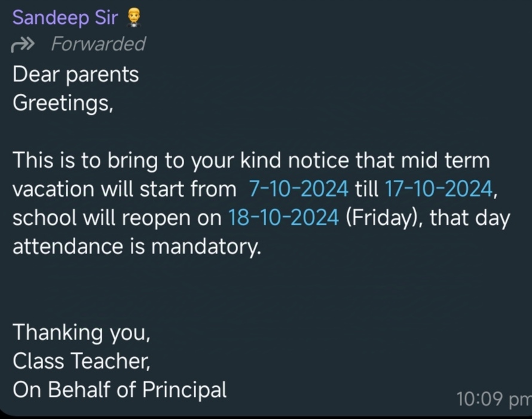Tap the man emoji beside Sandeep Sir

pyautogui.click(x=133, y=18)
